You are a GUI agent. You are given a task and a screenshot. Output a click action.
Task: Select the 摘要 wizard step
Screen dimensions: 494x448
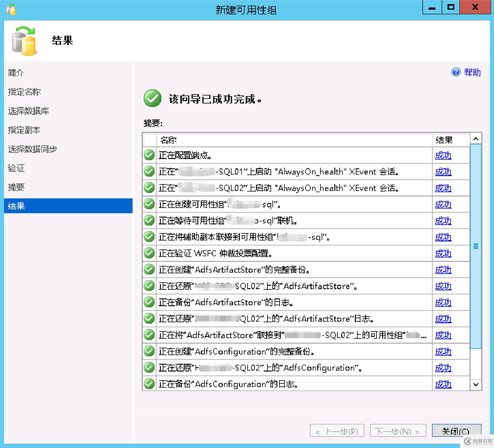(x=16, y=187)
